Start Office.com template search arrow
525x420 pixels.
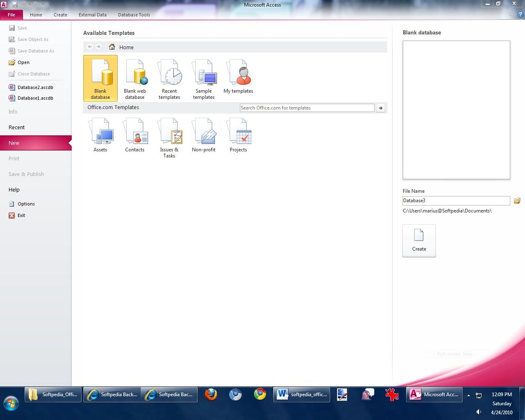[x=381, y=108]
